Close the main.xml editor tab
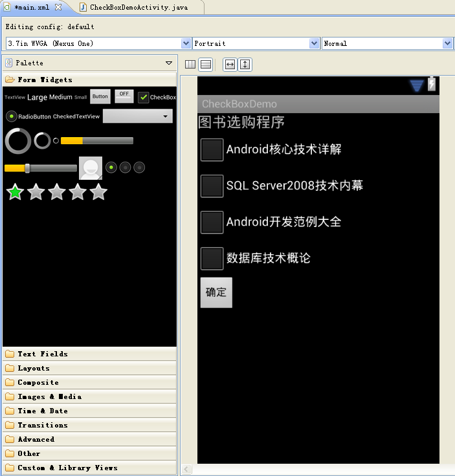The width and height of the screenshot is (455, 476). pos(58,7)
